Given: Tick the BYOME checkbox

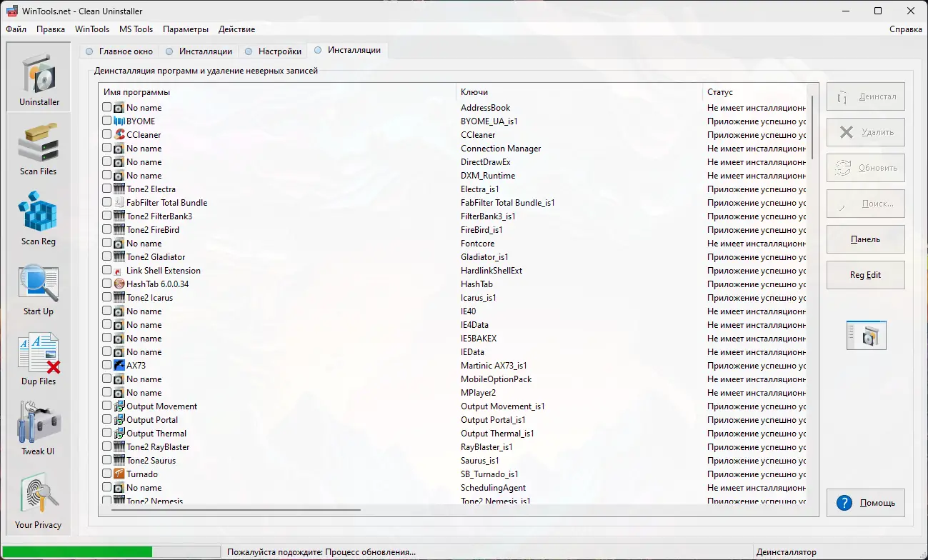Looking at the screenshot, I should [x=107, y=121].
